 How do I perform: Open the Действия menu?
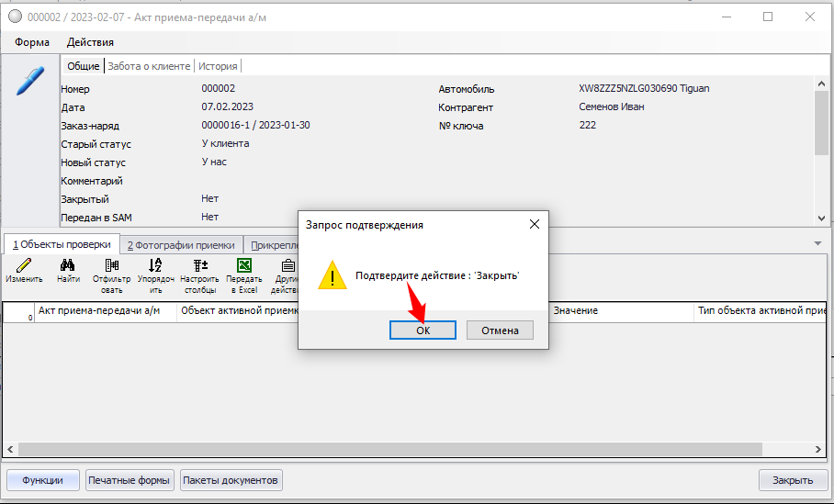click(90, 42)
